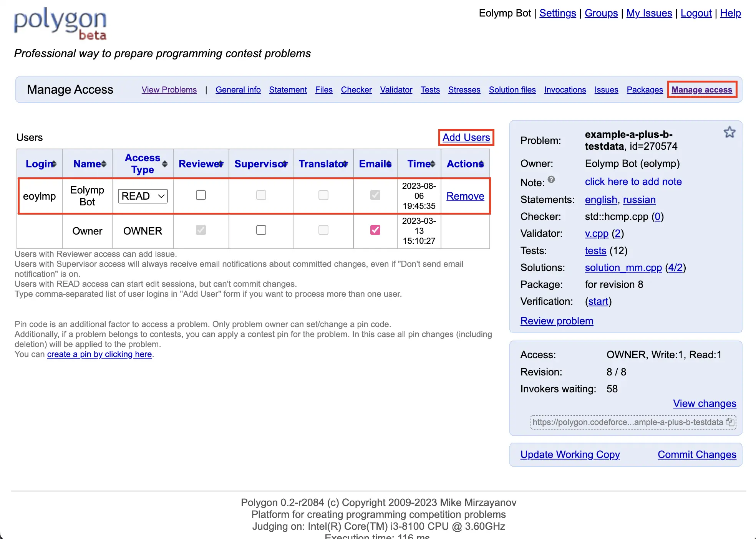Open the Tests tab
This screenshot has width=756, height=539.
(x=430, y=90)
